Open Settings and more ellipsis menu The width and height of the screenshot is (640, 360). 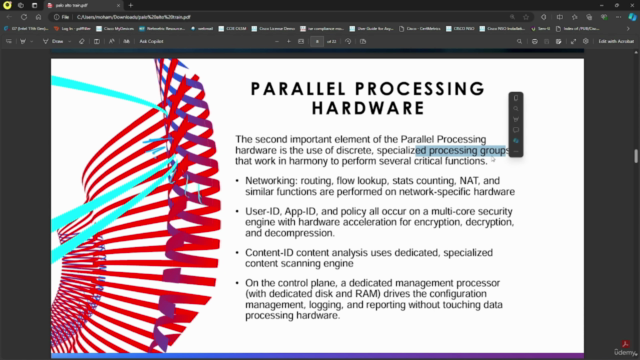point(619,17)
